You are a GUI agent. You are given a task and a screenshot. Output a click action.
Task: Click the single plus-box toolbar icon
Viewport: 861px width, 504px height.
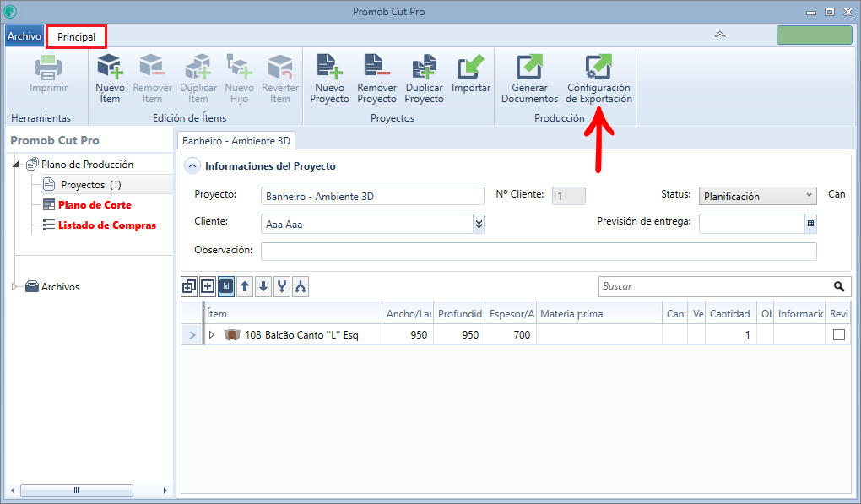coord(208,286)
